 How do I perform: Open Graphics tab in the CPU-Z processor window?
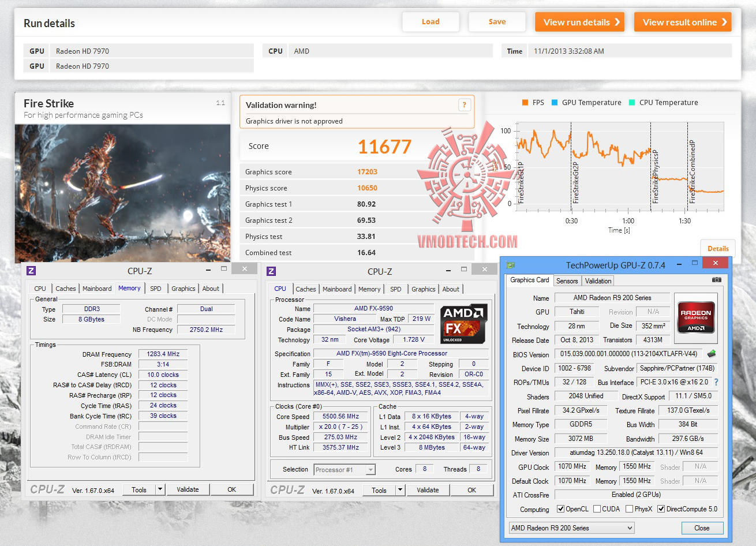coord(424,289)
